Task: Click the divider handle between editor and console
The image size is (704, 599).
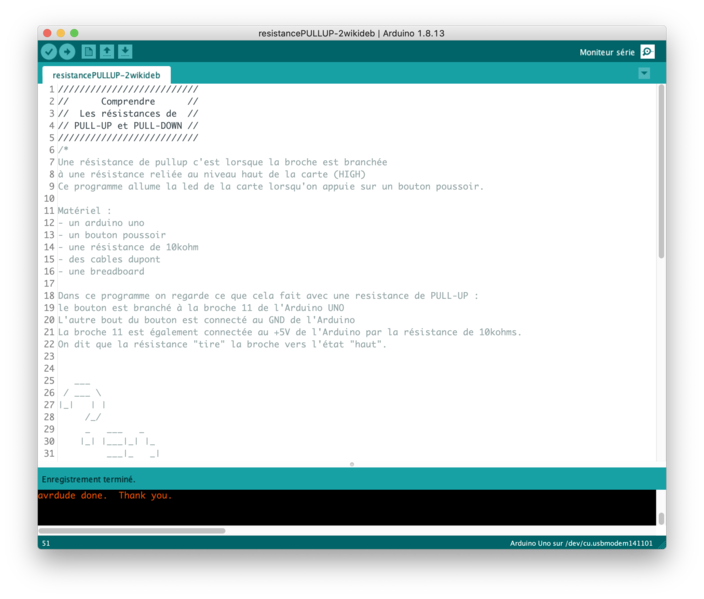Action: [x=351, y=464]
